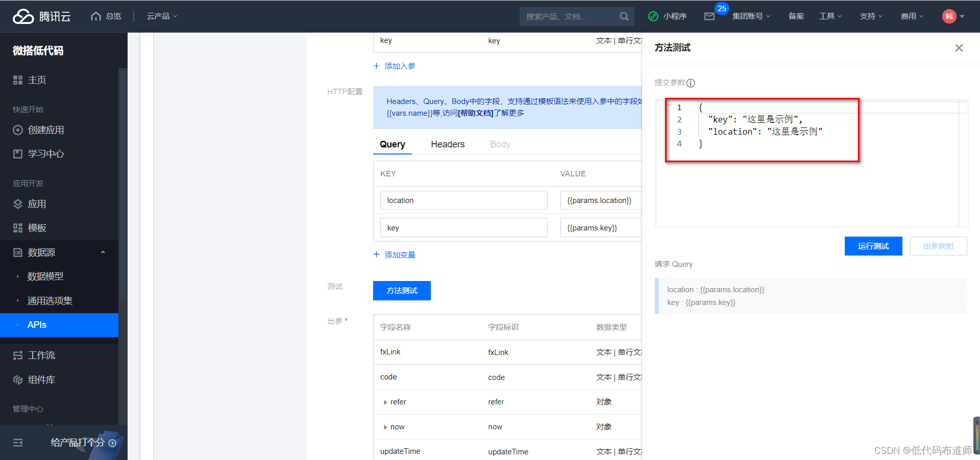
Task: Click line 2 of the JSON editor
Action: 755,119
